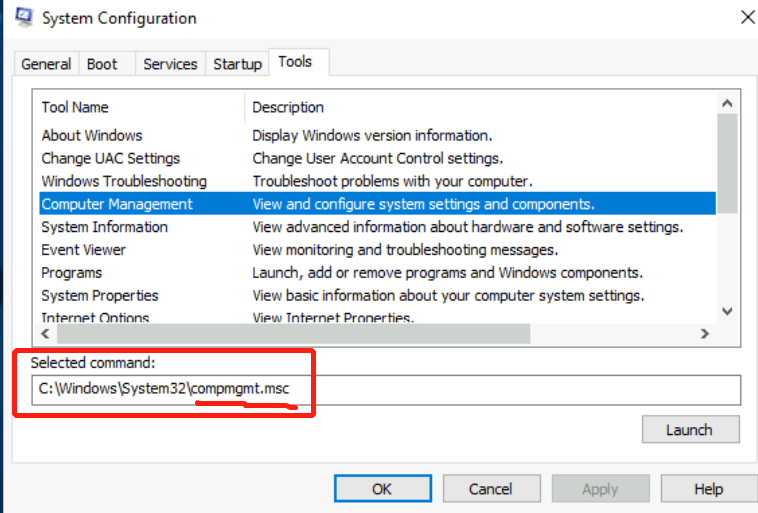The height and width of the screenshot is (513, 758).
Task: Close the System Configuration window
Action: [x=746, y=17]
